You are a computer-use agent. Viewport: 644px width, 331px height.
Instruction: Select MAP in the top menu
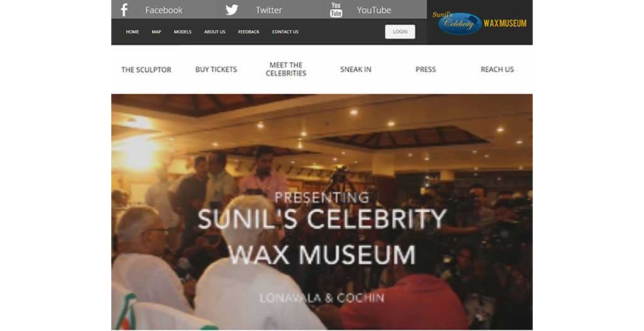tap(156, 32)
